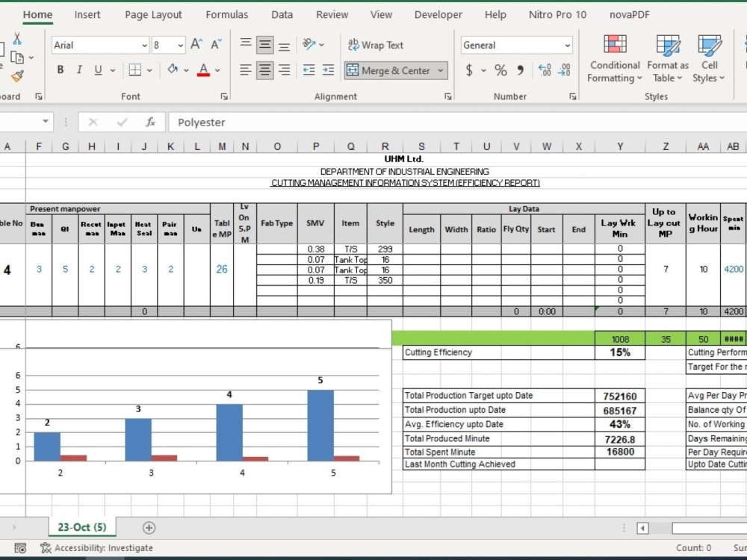This screenshot has width=747, height=560.
Task: Apply borders with the Borders icon
Action: coord(134,70)
